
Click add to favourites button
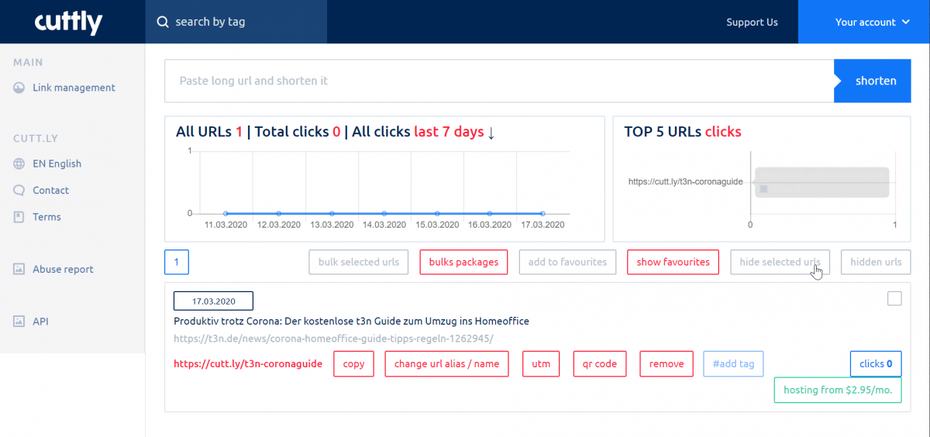coord(567,262)
